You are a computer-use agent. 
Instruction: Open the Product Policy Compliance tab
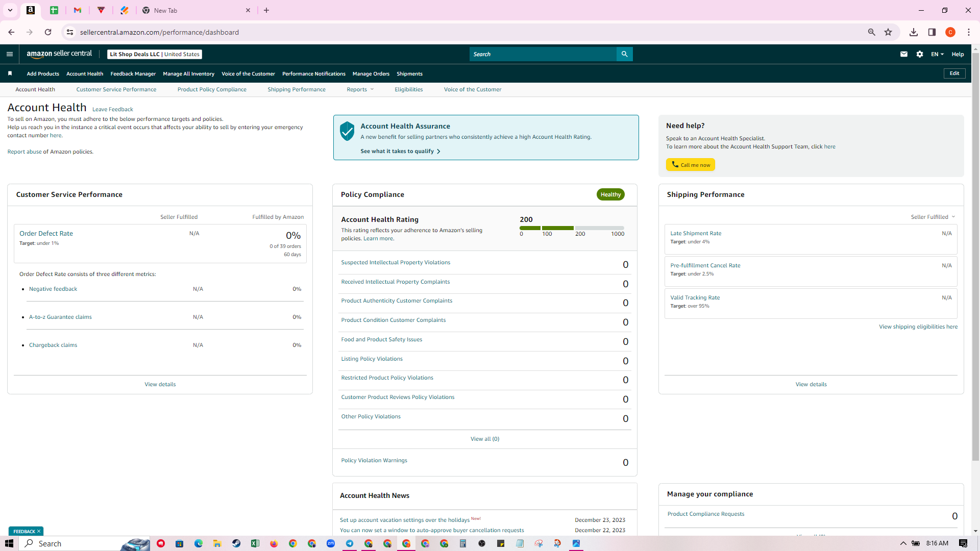pyautogui.click(x=212, y=89)
